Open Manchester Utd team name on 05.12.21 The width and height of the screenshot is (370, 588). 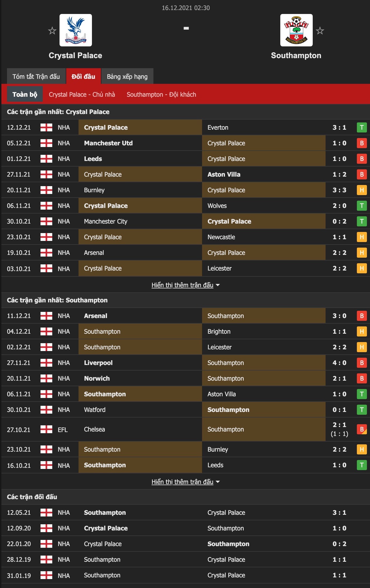tap(108, 143)
